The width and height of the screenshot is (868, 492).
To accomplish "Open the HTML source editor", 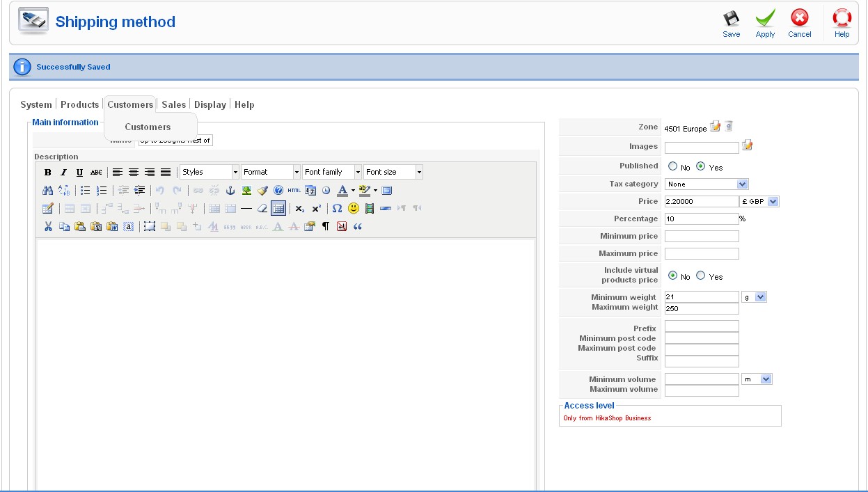I will [294, 190].
